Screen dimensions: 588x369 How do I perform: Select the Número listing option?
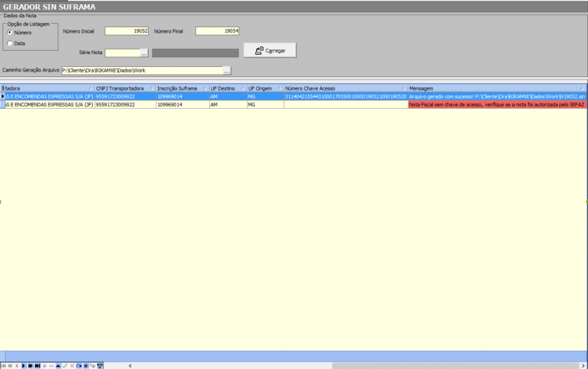pyautogui.click(x=9, y=32)
